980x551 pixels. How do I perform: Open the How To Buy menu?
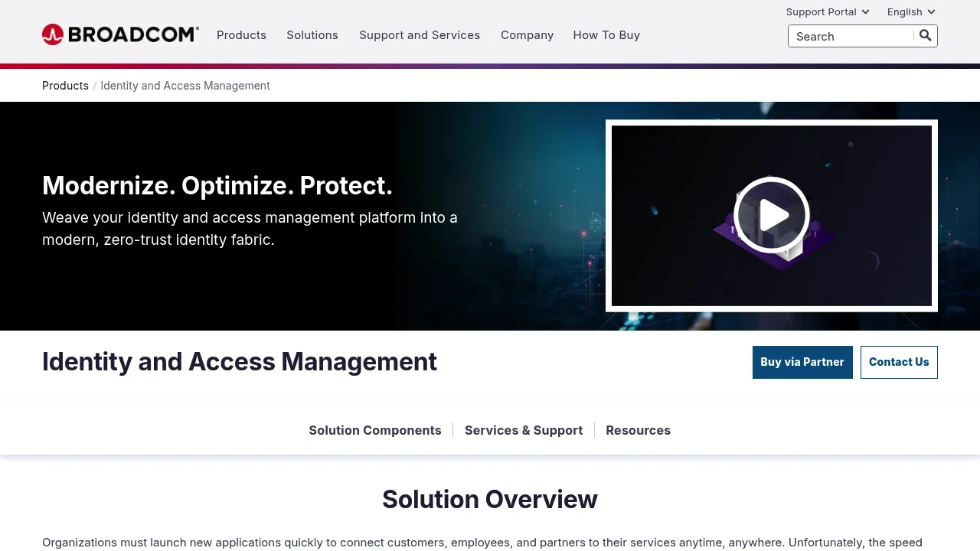pyautogui.click(x=606, y=35)
